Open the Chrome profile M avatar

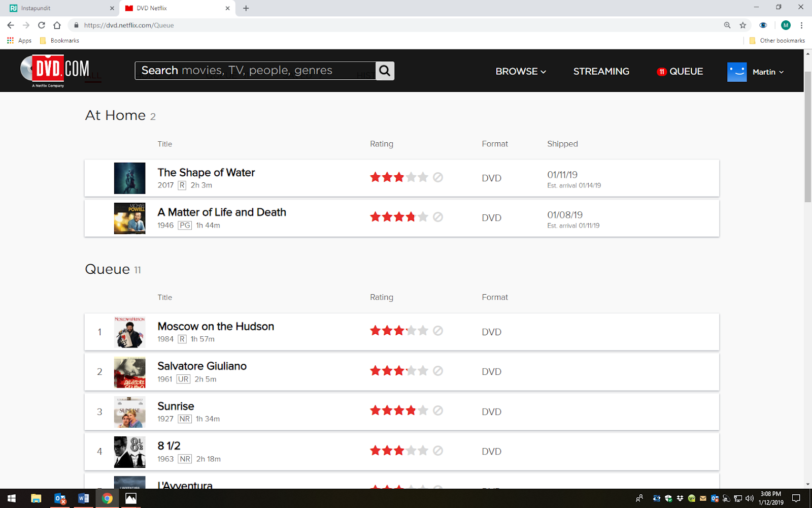pyautogui.click(x=786, y=25)
